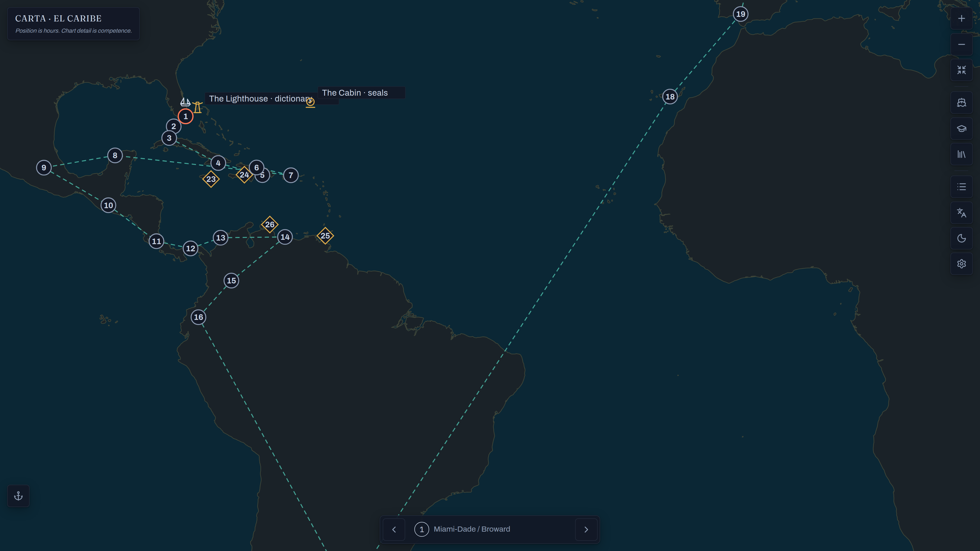Select the highlighted waypoint 1 marker
Viewport: 980px width, 551px height.
[186, 116]
